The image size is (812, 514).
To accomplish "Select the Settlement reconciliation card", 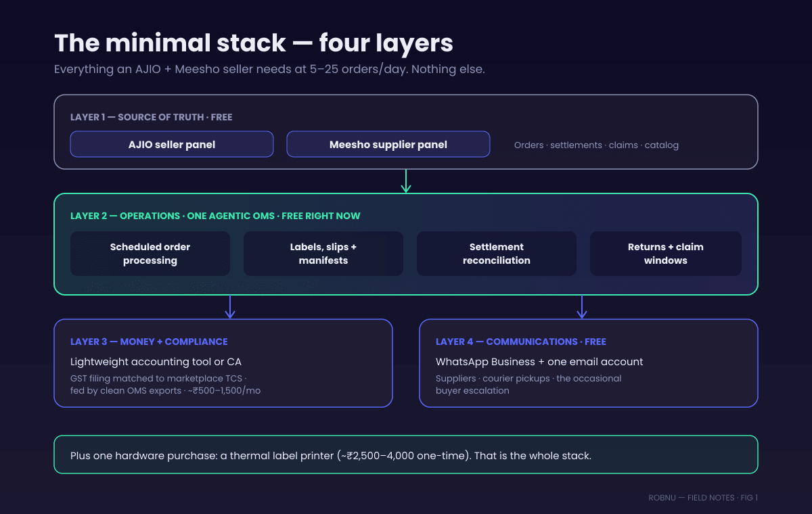I will 497,254.
